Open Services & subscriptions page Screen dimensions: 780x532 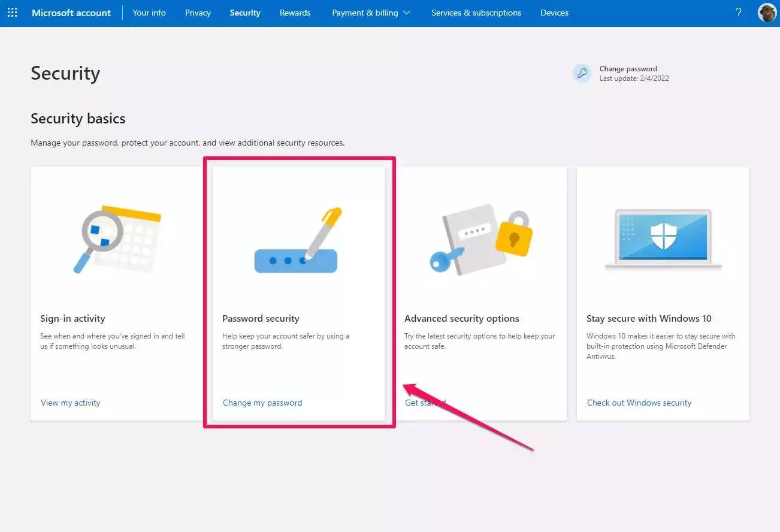(x=476, y=13)
